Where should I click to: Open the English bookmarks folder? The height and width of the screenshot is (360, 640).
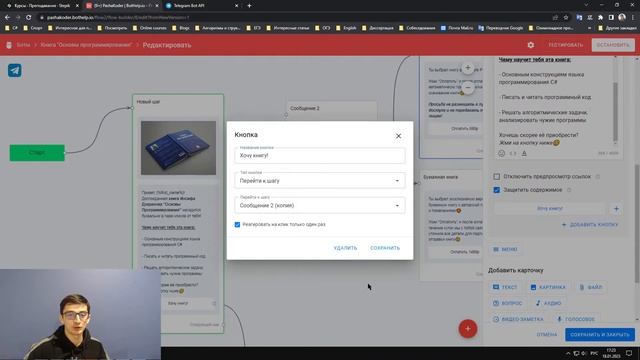point(346,28)
